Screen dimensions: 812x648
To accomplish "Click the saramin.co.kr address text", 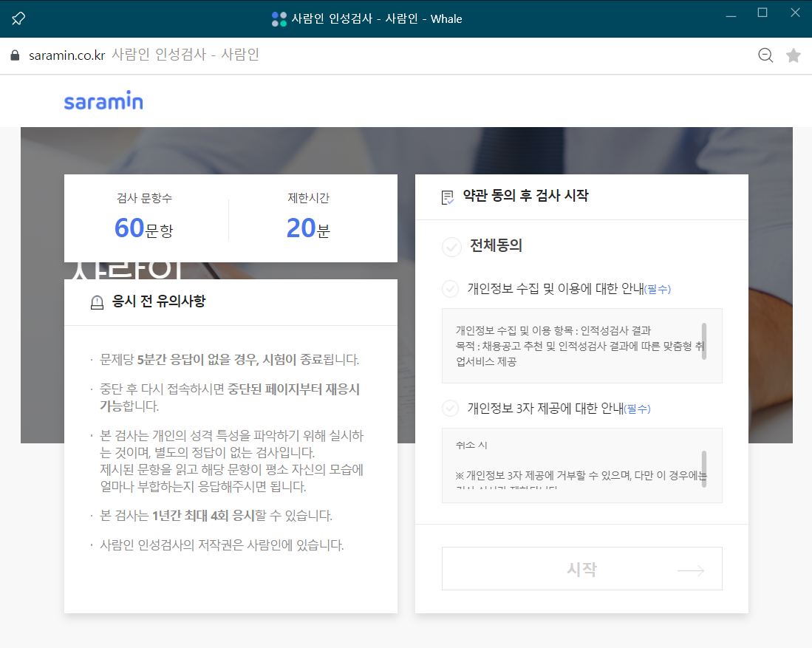I will tap(66, 55).
